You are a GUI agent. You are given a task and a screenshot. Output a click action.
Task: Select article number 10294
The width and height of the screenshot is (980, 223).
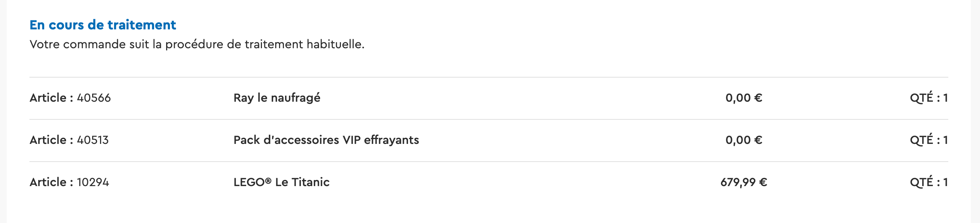click(x=93, y=182)
